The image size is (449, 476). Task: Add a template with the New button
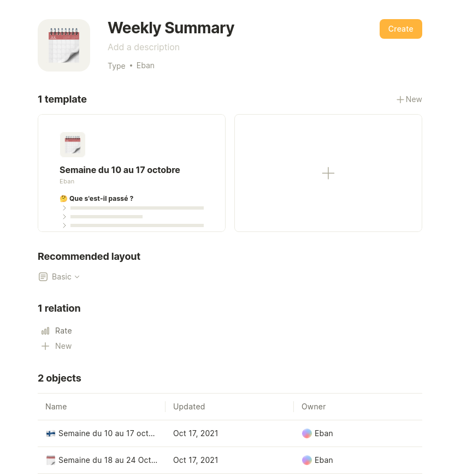pos(409,99)
